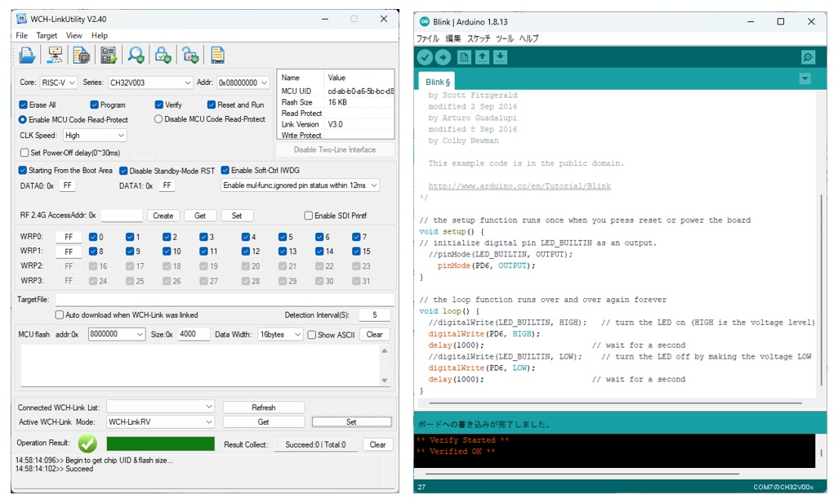Image resolution: width=838 pixels, height=504 pixels.
Task: Click the closed padlock protect icon
Action: pos(163,55)
